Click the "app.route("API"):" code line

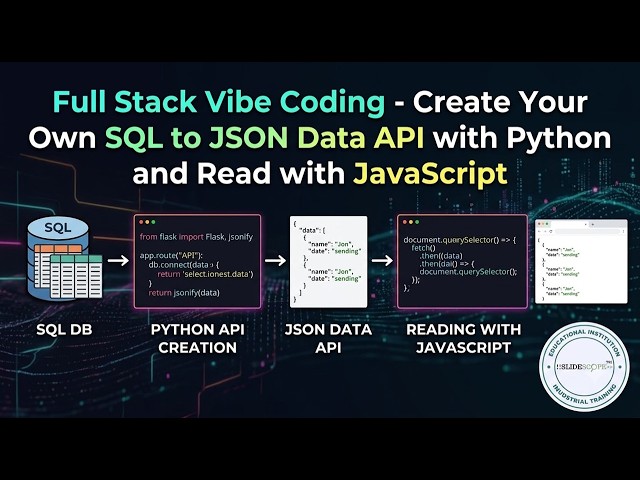(x=171, y=256)
